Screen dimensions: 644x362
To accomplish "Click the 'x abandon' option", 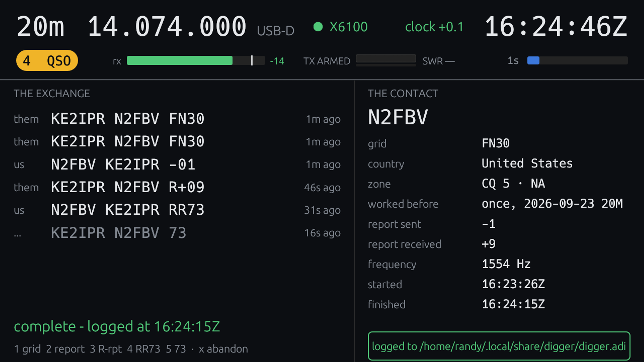I will point(223,349).
